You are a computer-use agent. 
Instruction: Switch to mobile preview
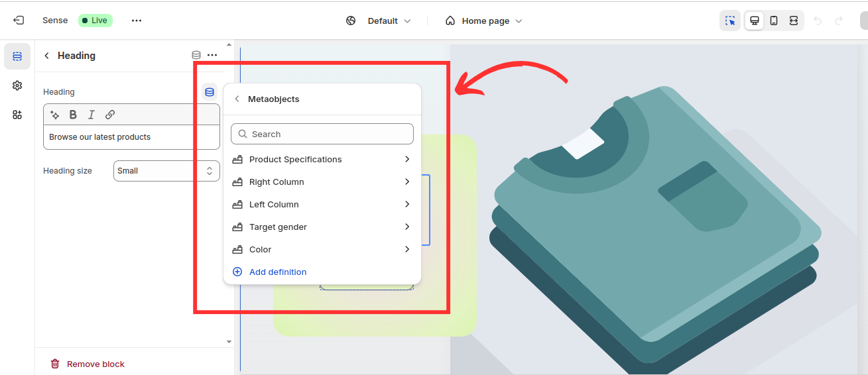(774, 21)
